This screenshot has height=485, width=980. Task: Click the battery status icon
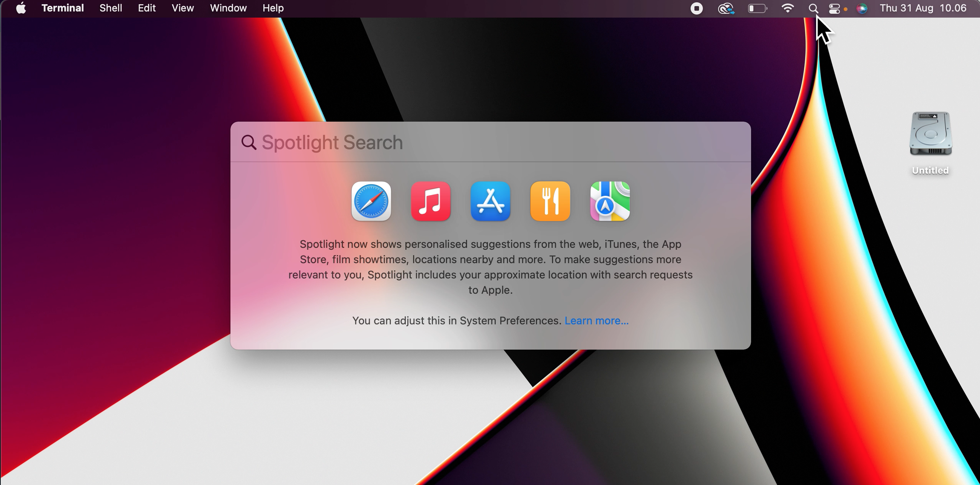pos(757,8)
